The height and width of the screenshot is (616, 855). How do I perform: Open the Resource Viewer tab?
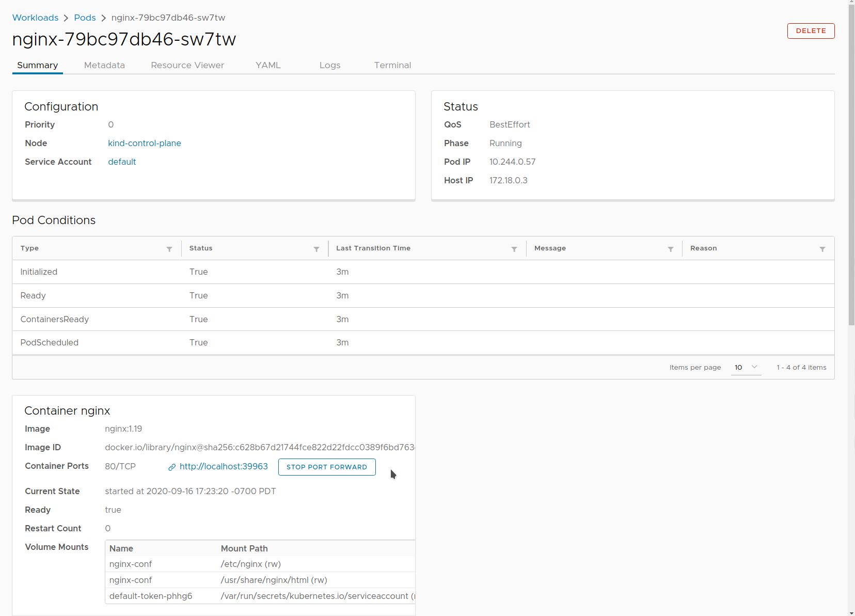point(187,66)
